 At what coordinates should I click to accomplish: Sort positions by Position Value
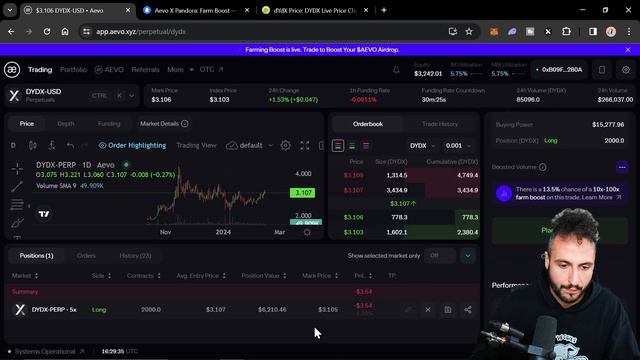pos(264,276)
